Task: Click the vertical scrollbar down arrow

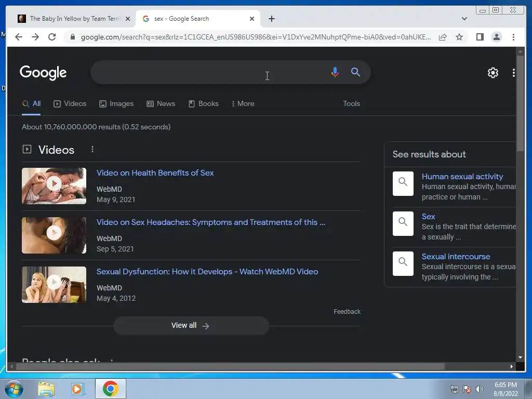Action: [520, 357]
